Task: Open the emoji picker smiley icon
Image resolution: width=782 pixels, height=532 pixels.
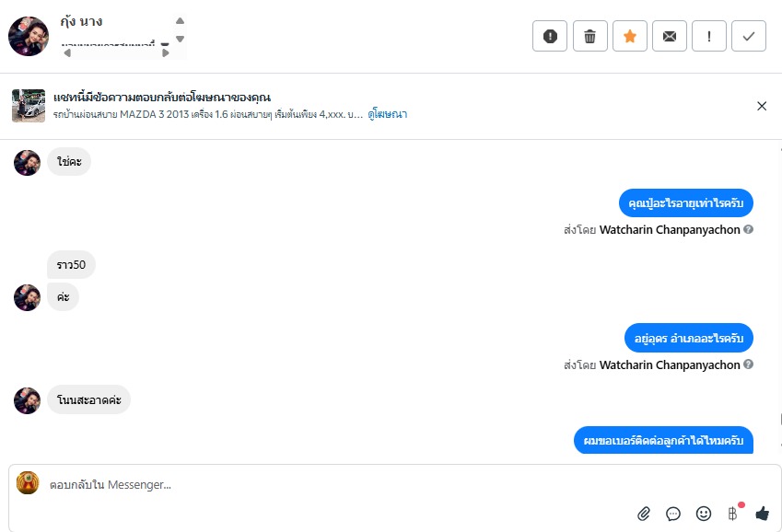Action: 703,513
